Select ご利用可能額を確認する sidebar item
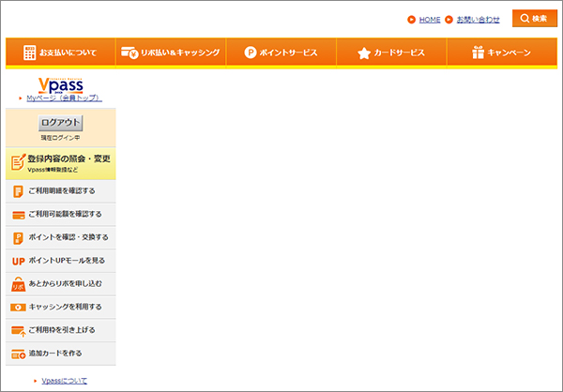 point(61,215)
